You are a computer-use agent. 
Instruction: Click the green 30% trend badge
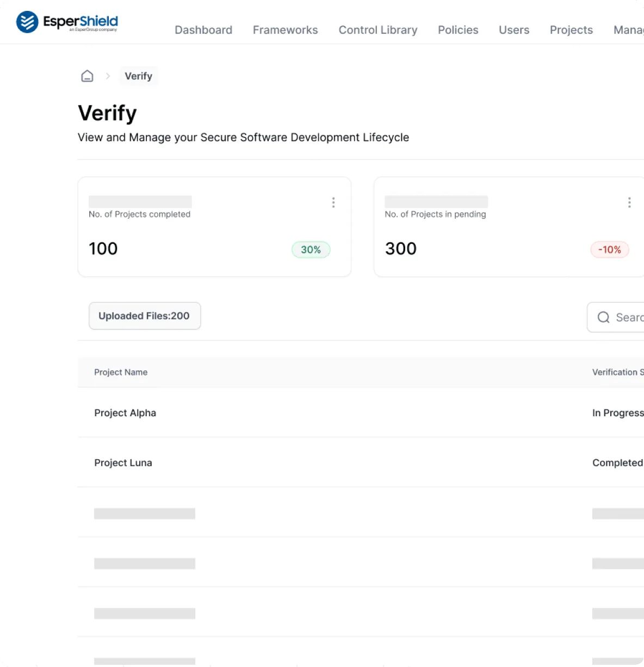[x=311, y=249]
